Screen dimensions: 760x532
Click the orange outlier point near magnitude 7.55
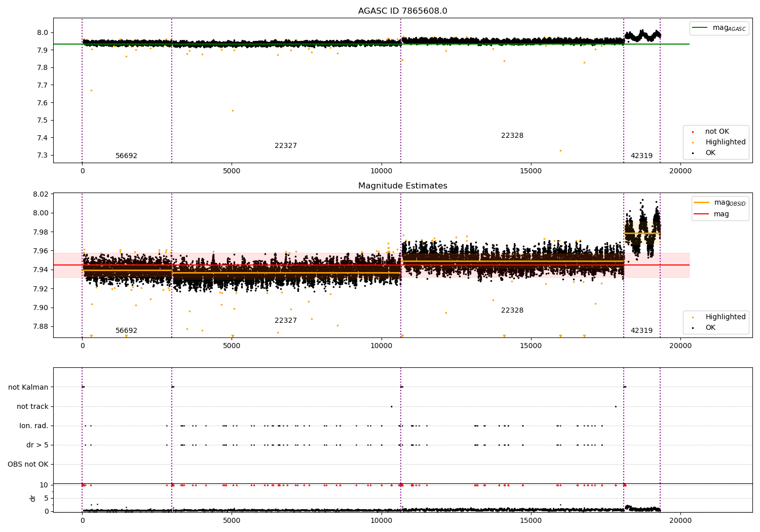[x=233, y=110]
